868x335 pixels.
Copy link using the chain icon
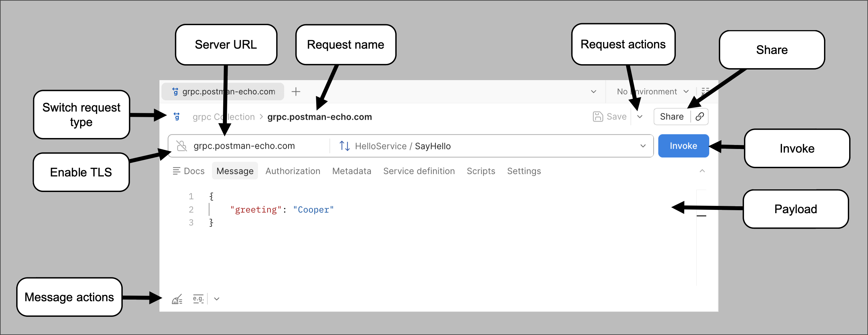700,117
